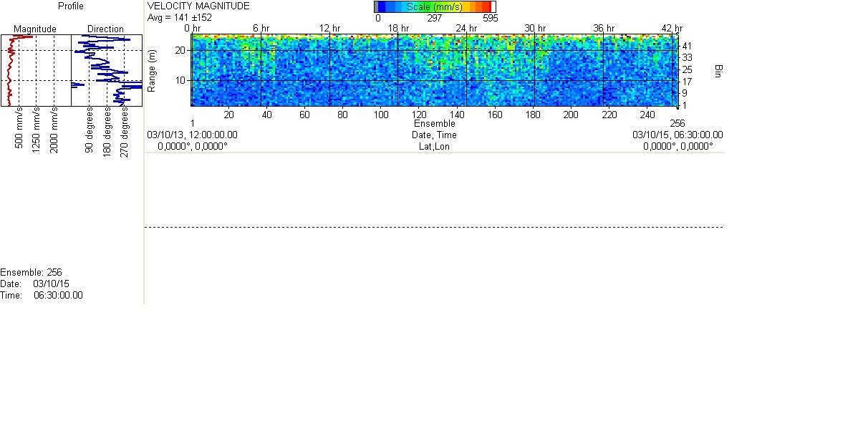This screenshot has height=436, width=868.
Task: Click the dashed line in the lower panel
Action: (434, 227)
